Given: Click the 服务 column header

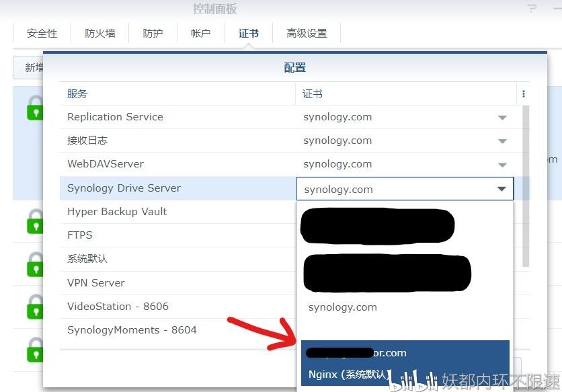Looking at the screenshot, I should (x=177, y=94).
